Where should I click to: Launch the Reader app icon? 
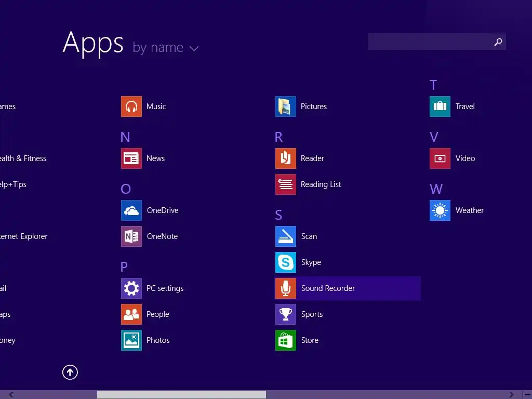(286, 158)
